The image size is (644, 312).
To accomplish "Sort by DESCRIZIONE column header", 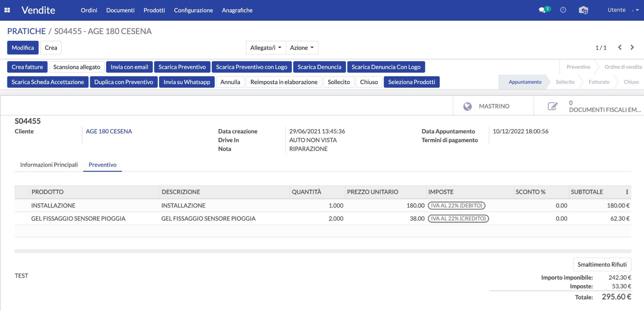I will tap(225, 192).
